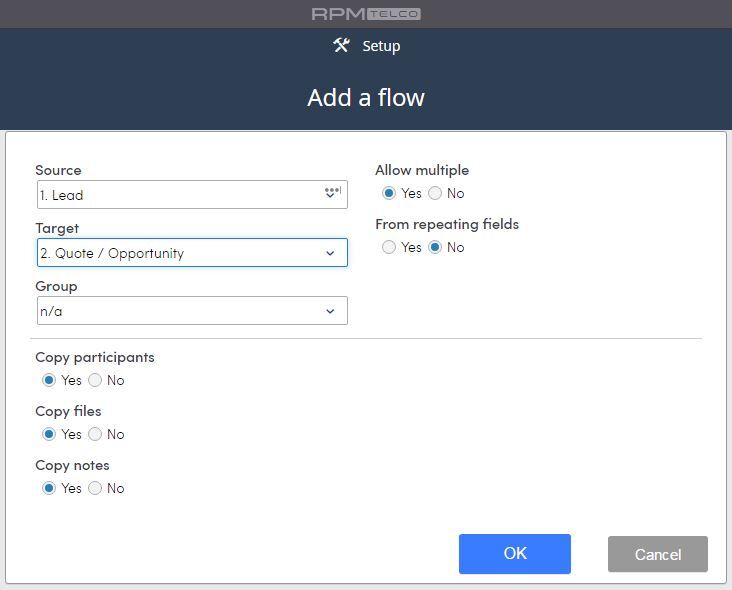Set Copy notes to No
This screenshot has height=590, width=732.
(95, 488)
